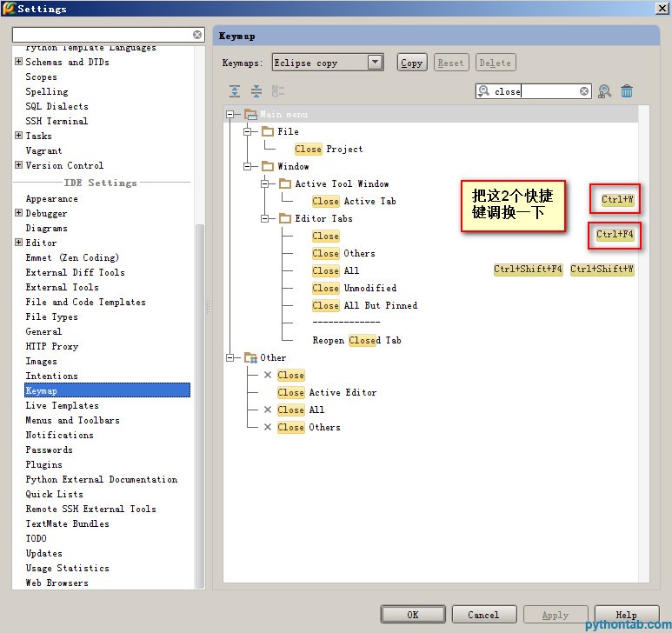Open the Appearance settings page
Viewport: 672px width, 633px height.
[52, 199]
